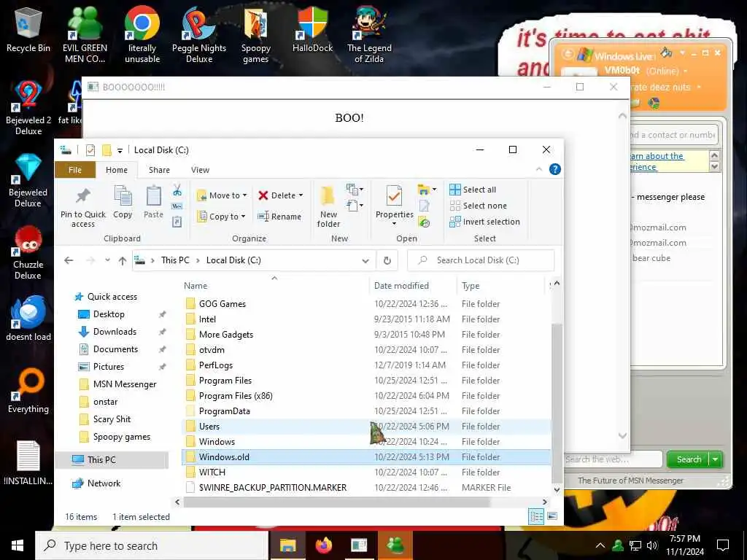Click Pin to Quick access in ribbon

coord(83,207)
